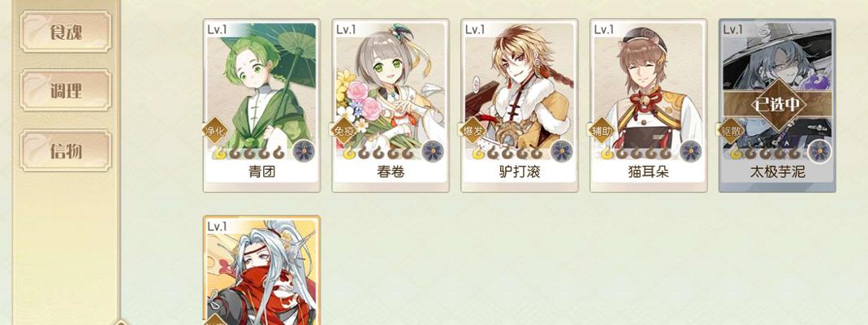Open the 食魂 tab
Screen dimensions: 868x325
click(x=66, y=32)
